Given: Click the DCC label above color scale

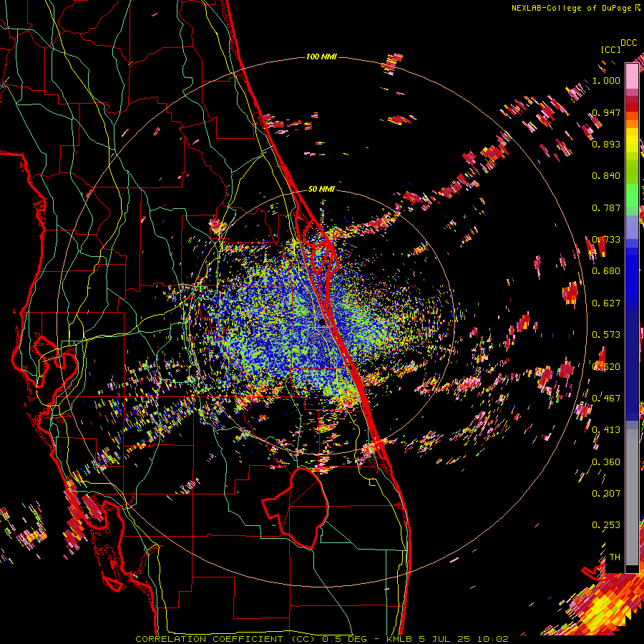Looking at the screenshot, I should point(628,43).
